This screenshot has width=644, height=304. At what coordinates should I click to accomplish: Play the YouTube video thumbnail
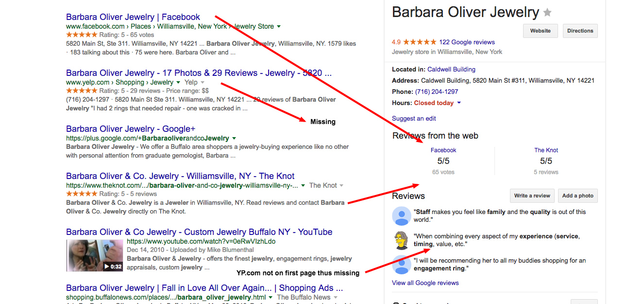pyautogui.click(x=95, y=255)
